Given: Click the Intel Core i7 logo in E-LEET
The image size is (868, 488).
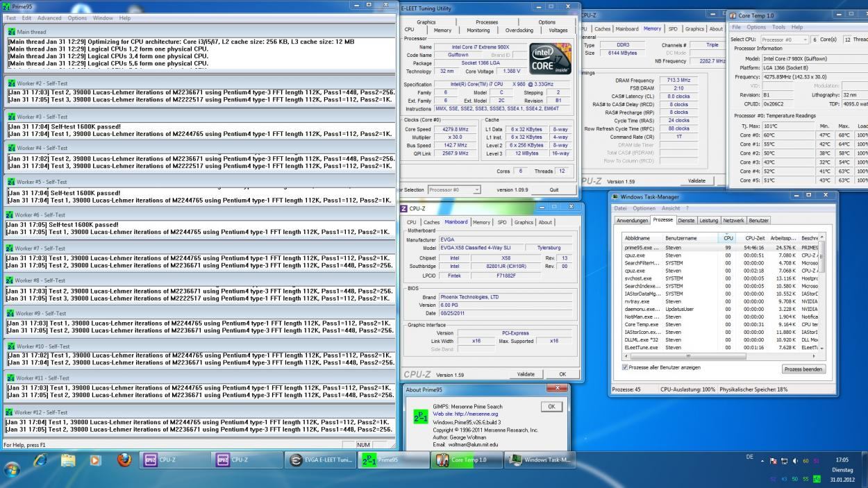Looking at the screenshot, I should click(550, 59).
